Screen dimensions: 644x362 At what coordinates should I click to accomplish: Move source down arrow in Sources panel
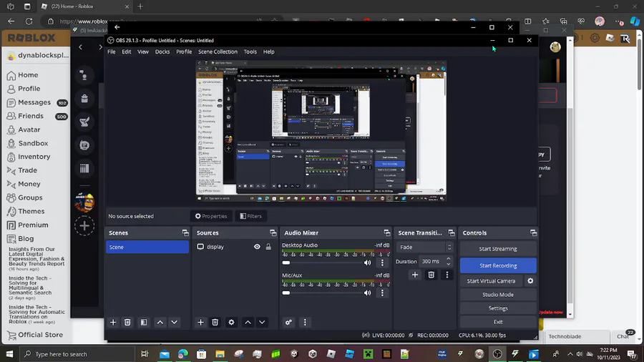tap(262, 322)
